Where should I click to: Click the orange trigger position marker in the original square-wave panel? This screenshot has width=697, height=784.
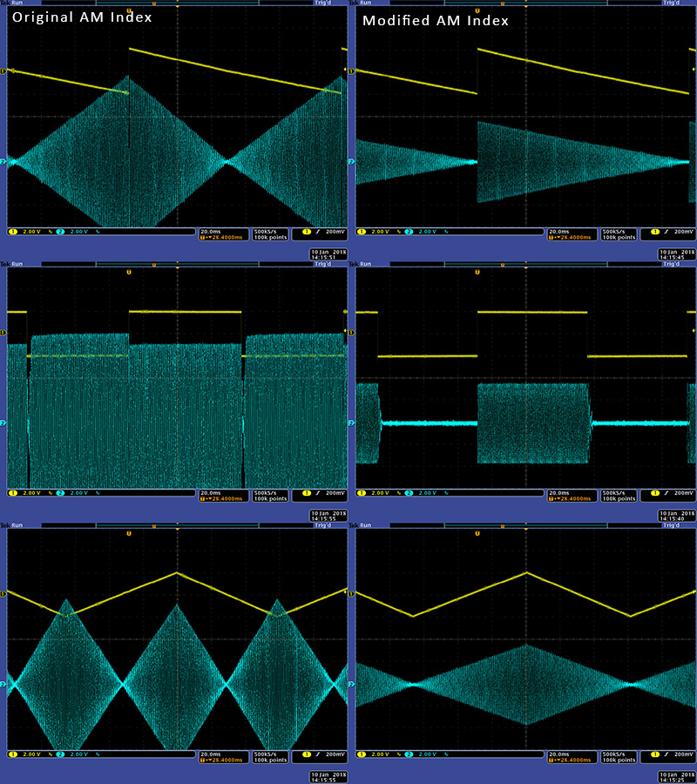pos(129,272)
